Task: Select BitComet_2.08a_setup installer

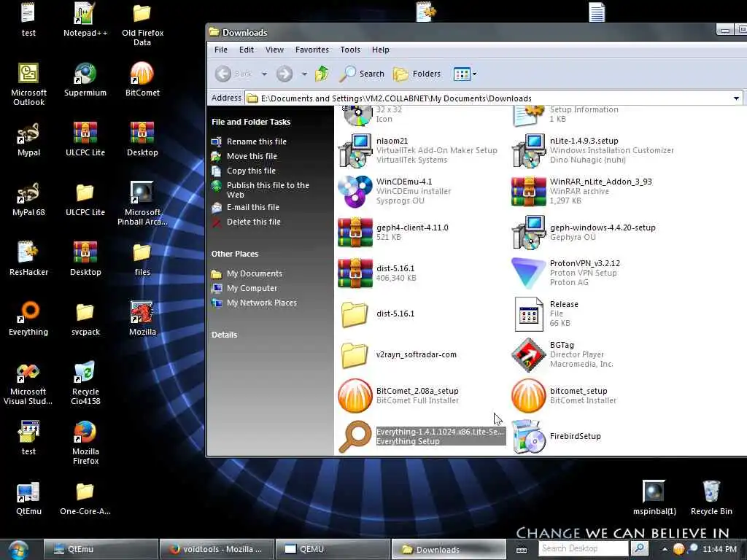Action: 398,396
